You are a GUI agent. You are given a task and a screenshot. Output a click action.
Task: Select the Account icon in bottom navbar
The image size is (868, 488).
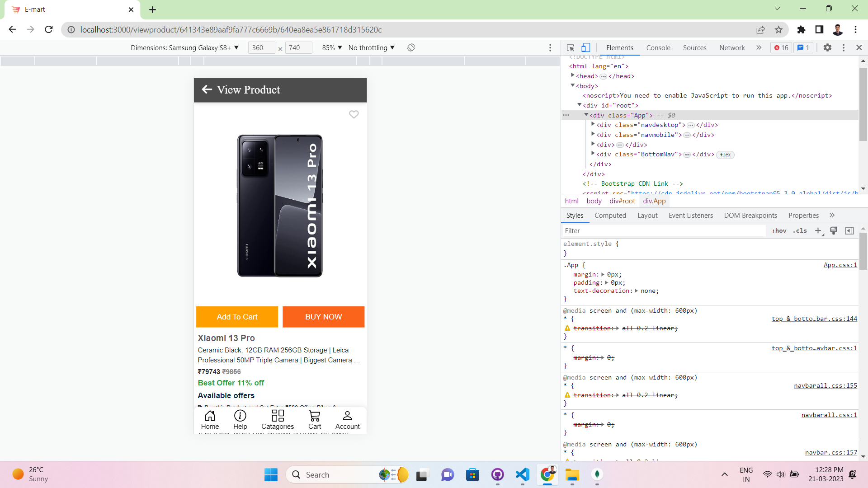[347, 419]
